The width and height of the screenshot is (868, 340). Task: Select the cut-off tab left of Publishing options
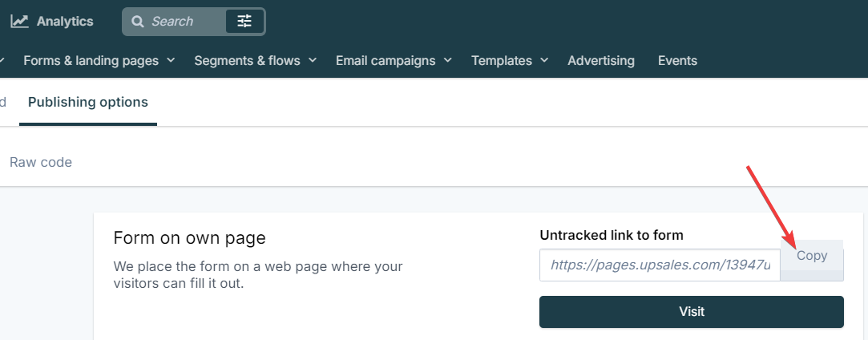2,103
